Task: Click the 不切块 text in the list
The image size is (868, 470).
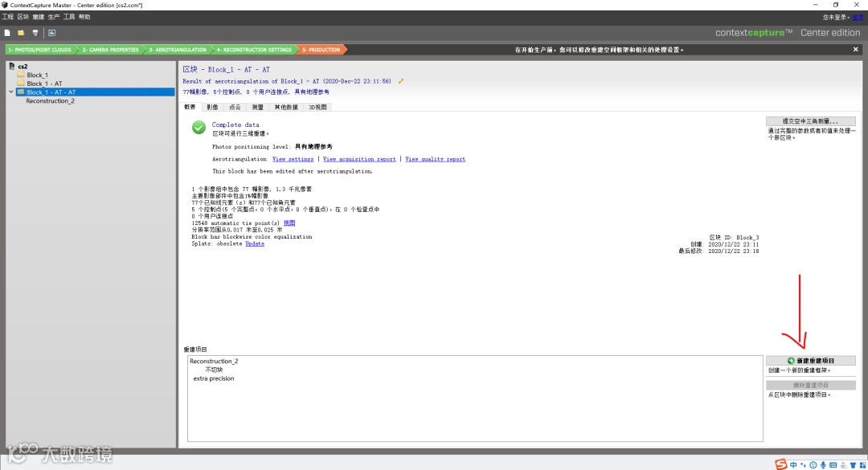Action: [x=214, y=370]
